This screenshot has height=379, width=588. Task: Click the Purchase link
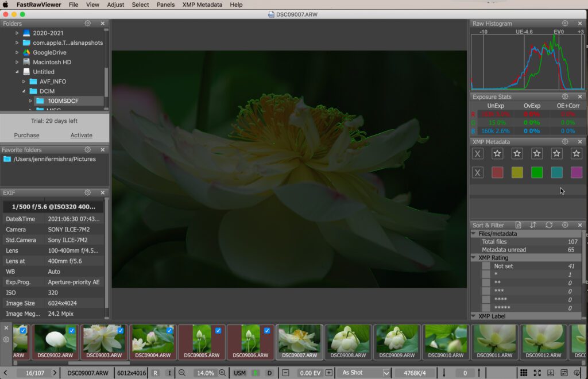click(x=27, y=136)
